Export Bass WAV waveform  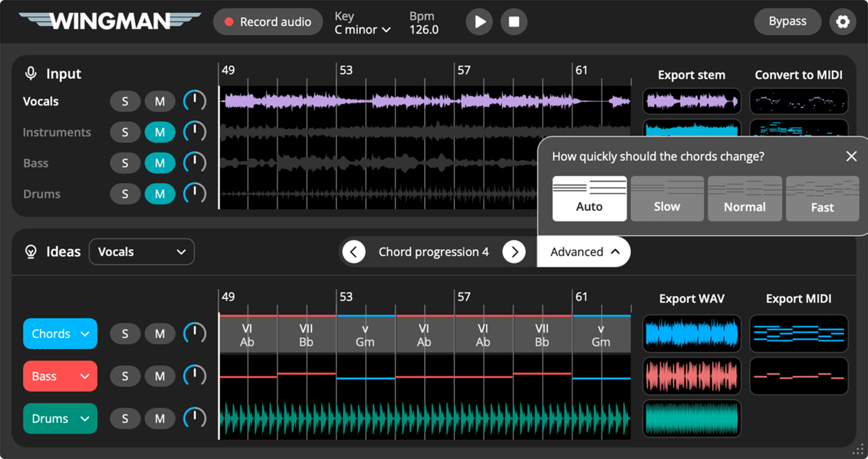coord(692,376)
